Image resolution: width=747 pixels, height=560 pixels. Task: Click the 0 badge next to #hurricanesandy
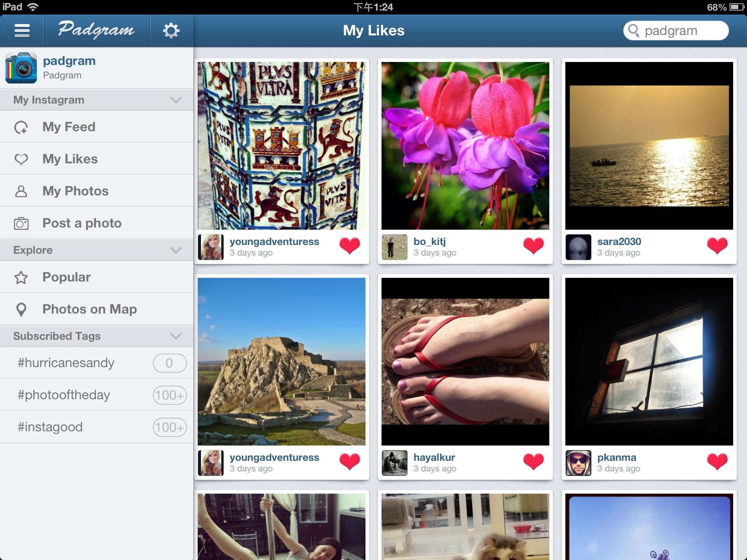tap(170, 363)
